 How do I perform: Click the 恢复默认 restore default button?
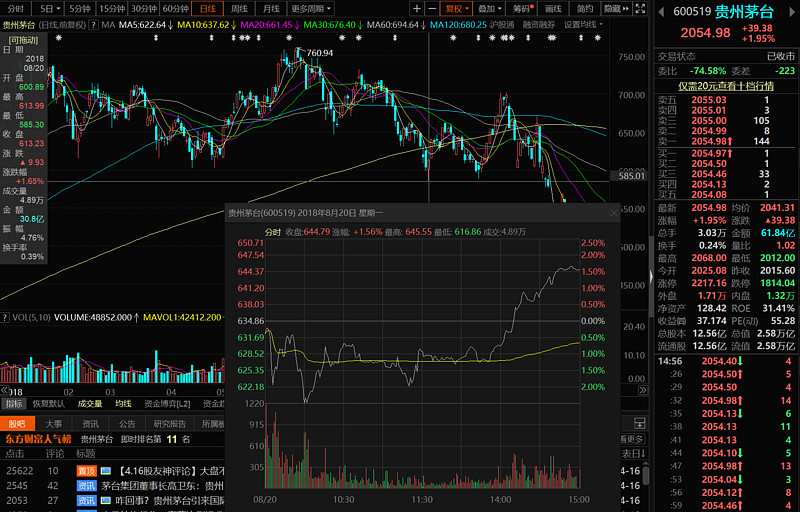[48, 404]
